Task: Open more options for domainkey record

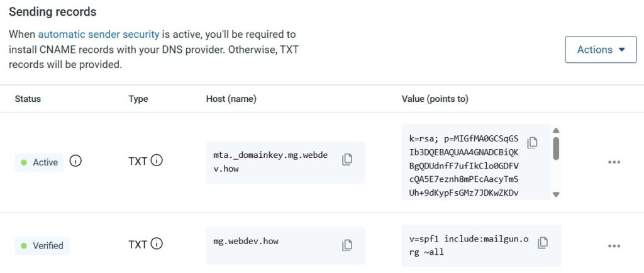Action: tap(614, 162)
